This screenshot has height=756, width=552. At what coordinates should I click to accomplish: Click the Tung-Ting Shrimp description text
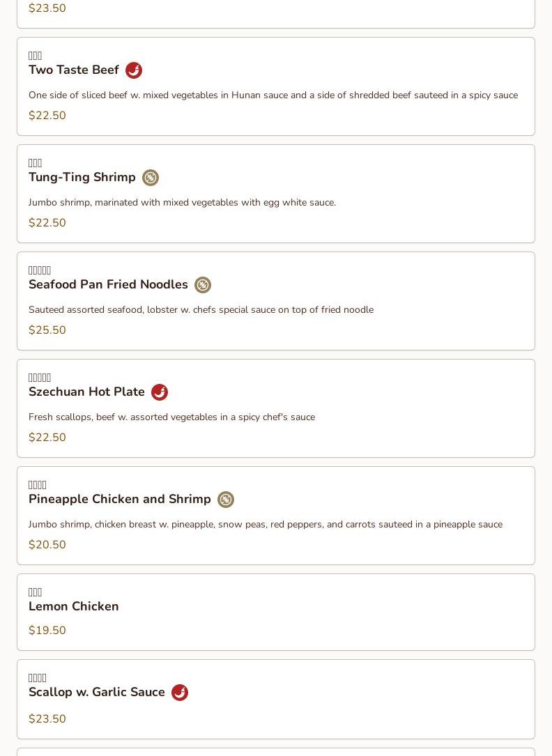[x=182, y=203]
